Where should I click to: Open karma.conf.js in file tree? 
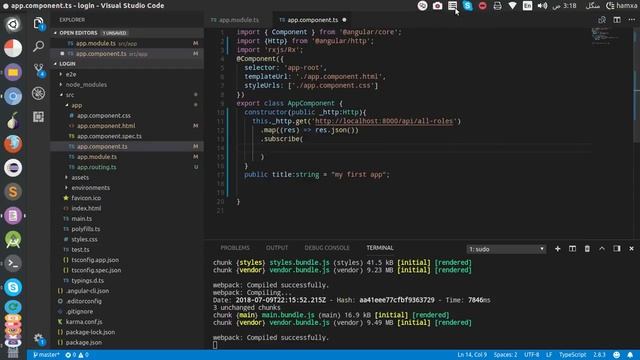[x=84, y=322]
